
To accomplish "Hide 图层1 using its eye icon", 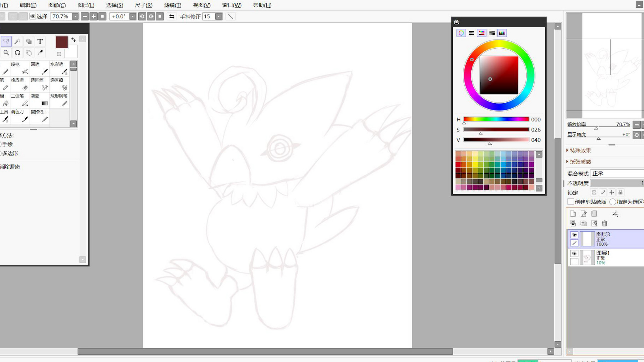I will tap(574, 253).
